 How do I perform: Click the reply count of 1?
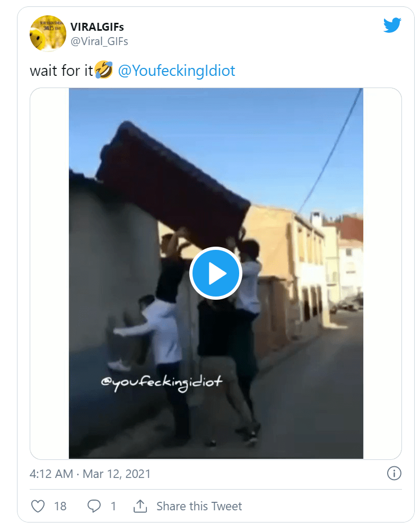[113, 506]
